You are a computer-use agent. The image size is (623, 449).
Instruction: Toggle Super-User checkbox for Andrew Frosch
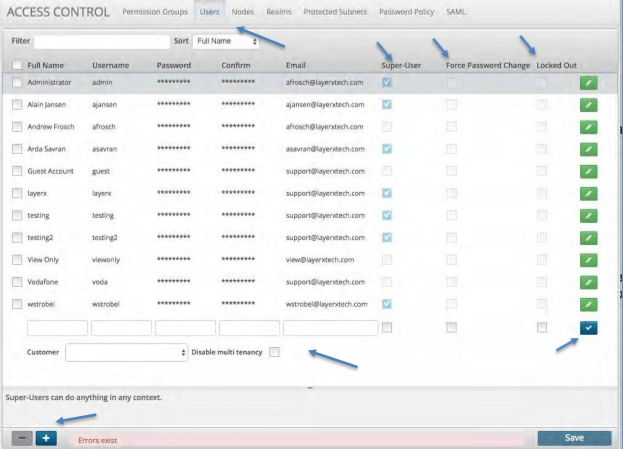[387, 127]
